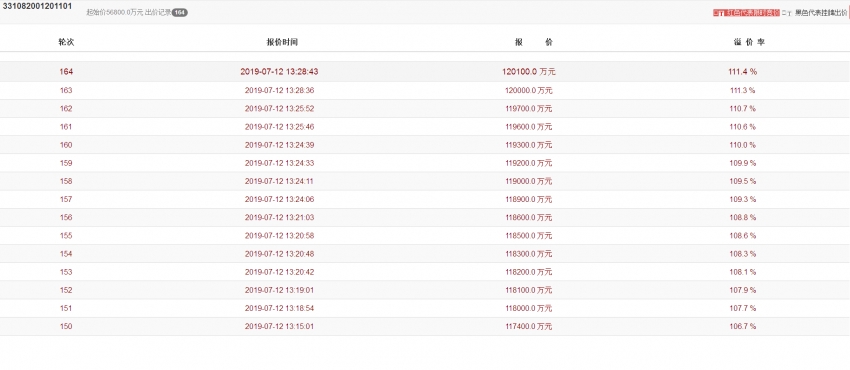Click the premium rate 109.9 %
This screenshot has width=850, height=370.
[743, 163]
